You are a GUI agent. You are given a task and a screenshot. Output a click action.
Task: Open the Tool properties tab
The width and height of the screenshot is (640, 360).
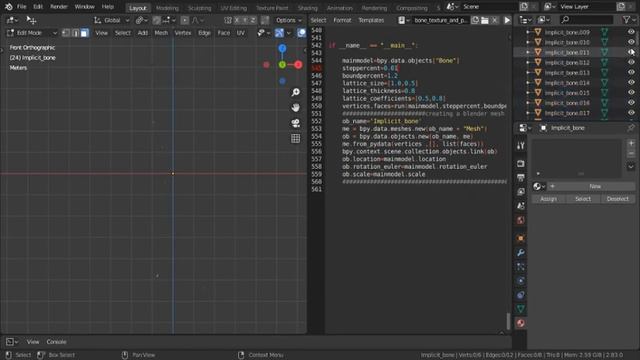(520, 146)
